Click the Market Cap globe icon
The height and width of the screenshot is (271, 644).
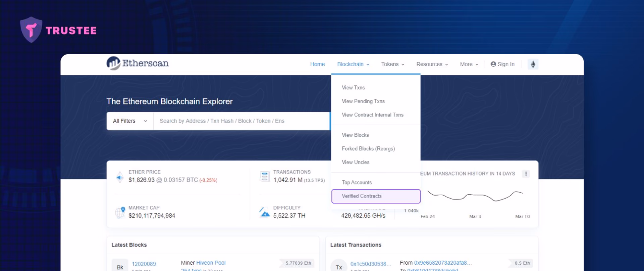pos(120,212)
